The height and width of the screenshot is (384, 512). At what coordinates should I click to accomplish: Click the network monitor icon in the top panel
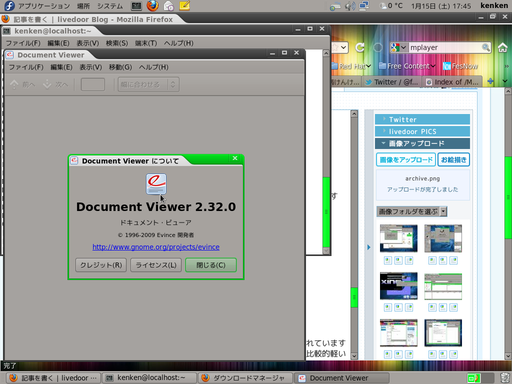(364, 6)
